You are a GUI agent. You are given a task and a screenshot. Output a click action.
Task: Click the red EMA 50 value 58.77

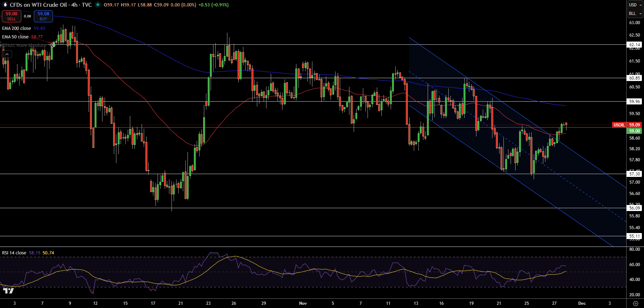(37, 37)
